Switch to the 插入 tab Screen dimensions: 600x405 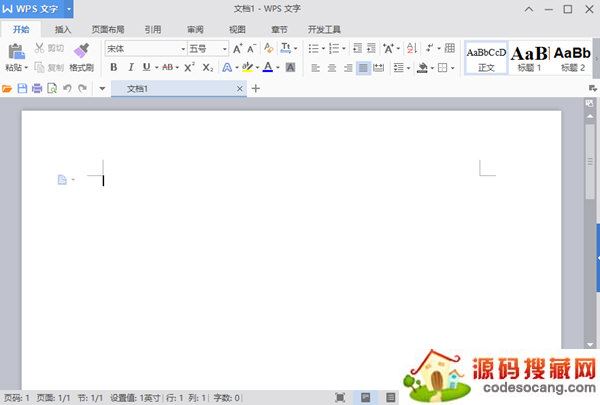click(63, 29)
